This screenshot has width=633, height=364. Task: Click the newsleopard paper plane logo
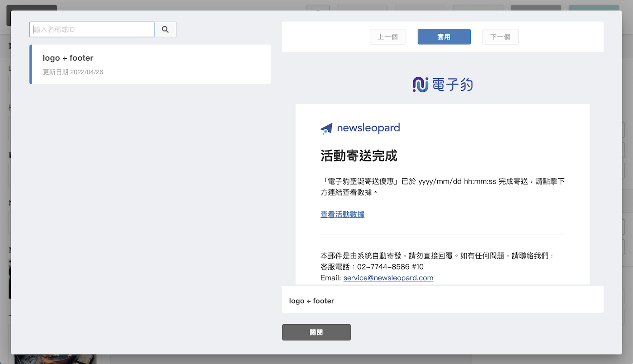(360, 128)
